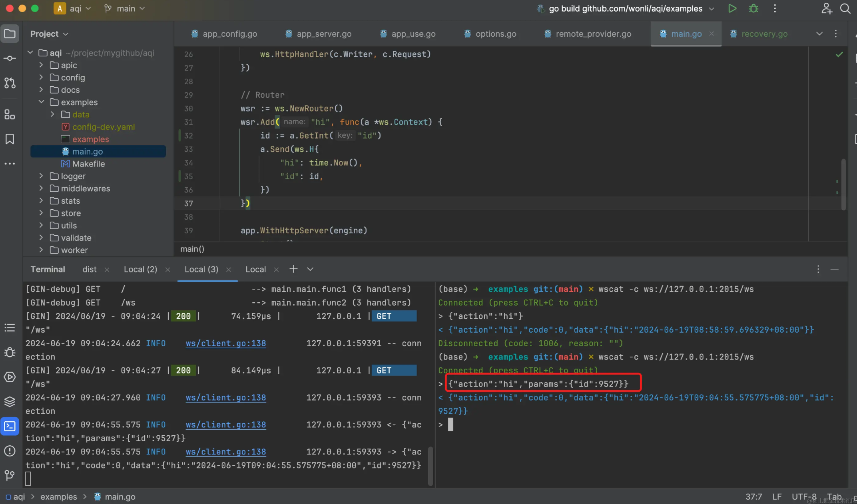Show more tool windows ellipsis
The height and width of the screenshot is (504, 857).
10,163
